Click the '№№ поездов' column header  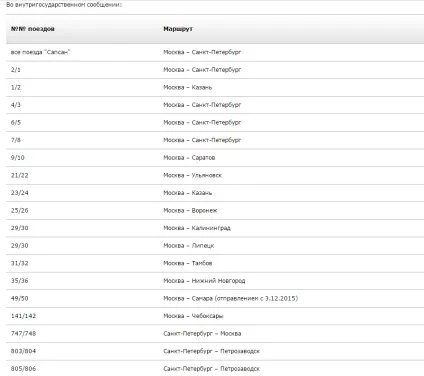coord(33,29)
